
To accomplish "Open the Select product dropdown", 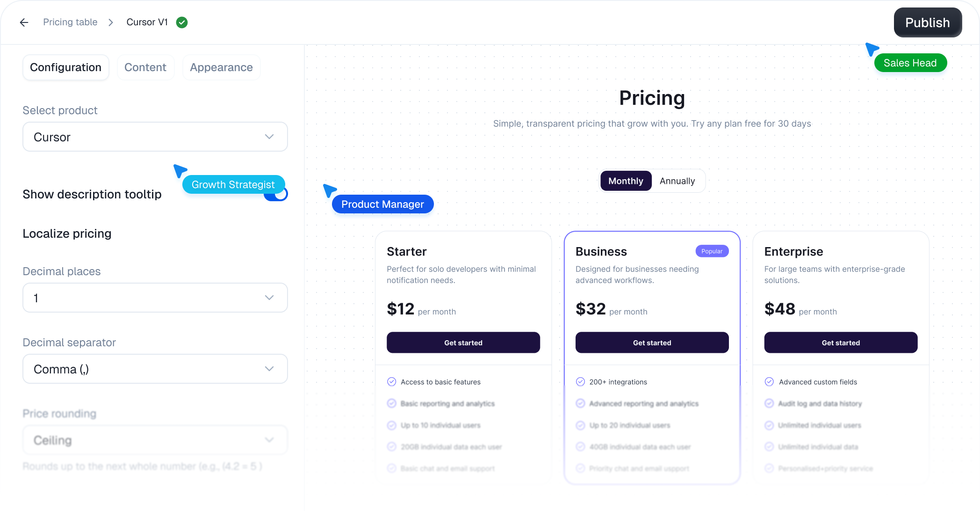I will point(155,137).
